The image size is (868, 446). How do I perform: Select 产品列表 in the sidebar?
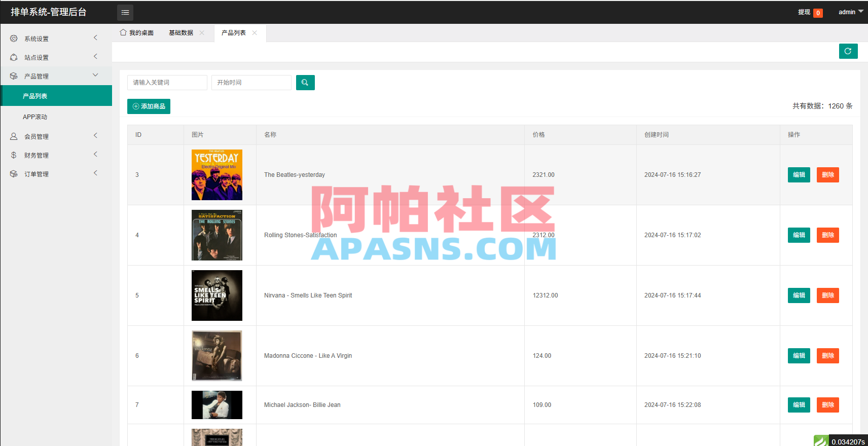56,96
